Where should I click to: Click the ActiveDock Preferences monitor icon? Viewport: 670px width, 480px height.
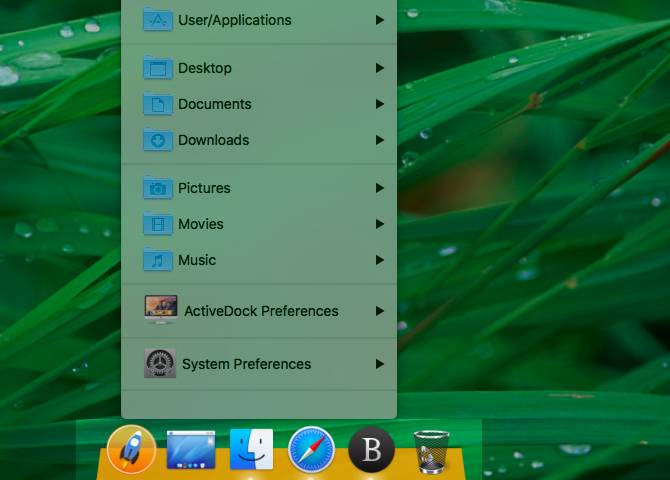pos(161,310)
